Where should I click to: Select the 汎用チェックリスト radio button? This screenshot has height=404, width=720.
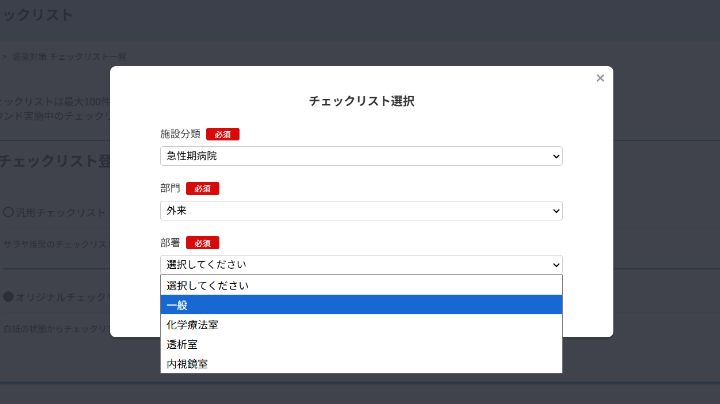click(8, 212)
